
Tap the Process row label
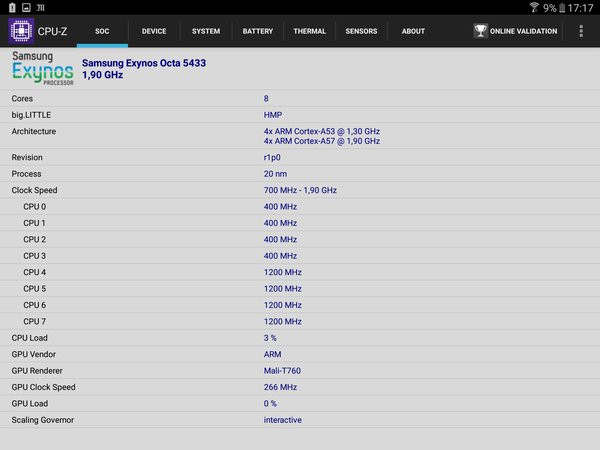pos(26,174)
